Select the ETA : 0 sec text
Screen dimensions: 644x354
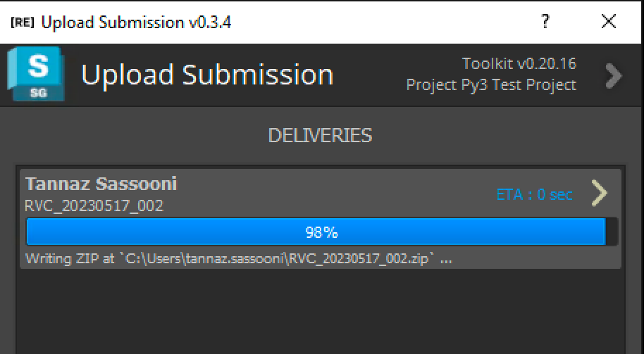pyautogui.click(x=534, y=194)
